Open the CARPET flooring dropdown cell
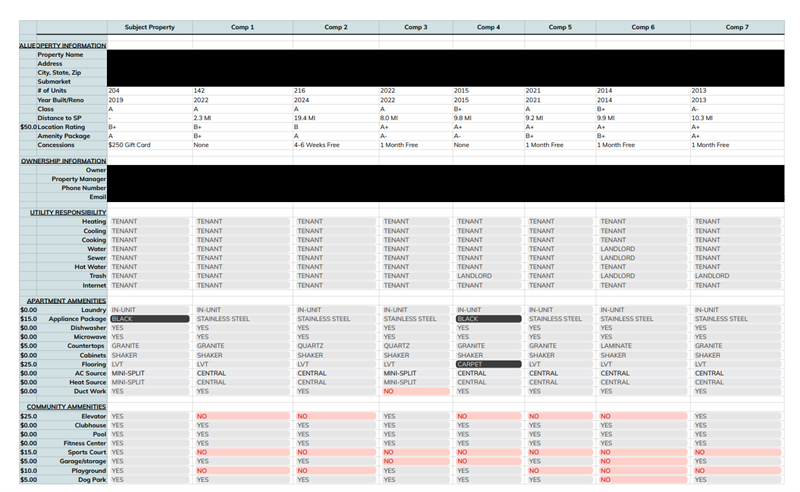This screenshot has height=492, width=800. coord(488,364)
